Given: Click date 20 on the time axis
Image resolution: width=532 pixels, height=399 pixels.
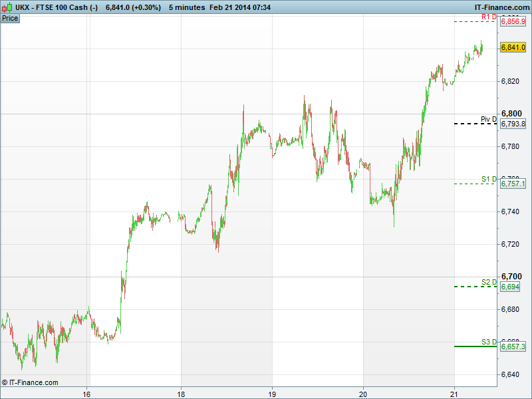Looking at the screenshot, I should (363, 394).
